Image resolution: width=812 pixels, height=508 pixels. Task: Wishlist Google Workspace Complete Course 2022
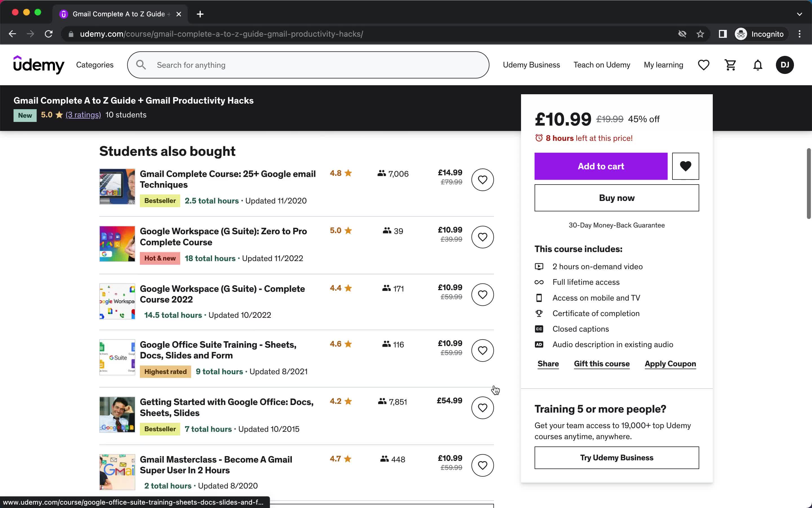point(482,295)
